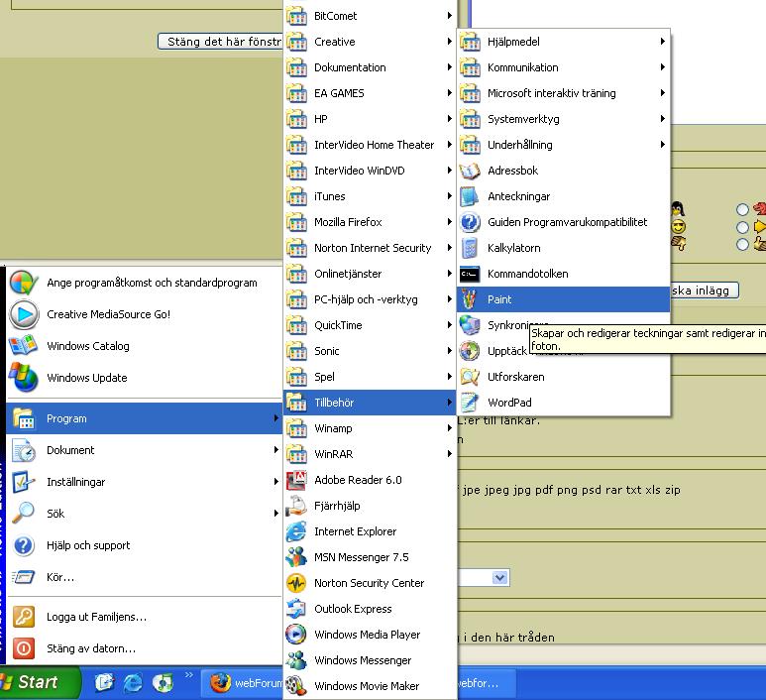Expand the Sök search submenu

(145, 514)
